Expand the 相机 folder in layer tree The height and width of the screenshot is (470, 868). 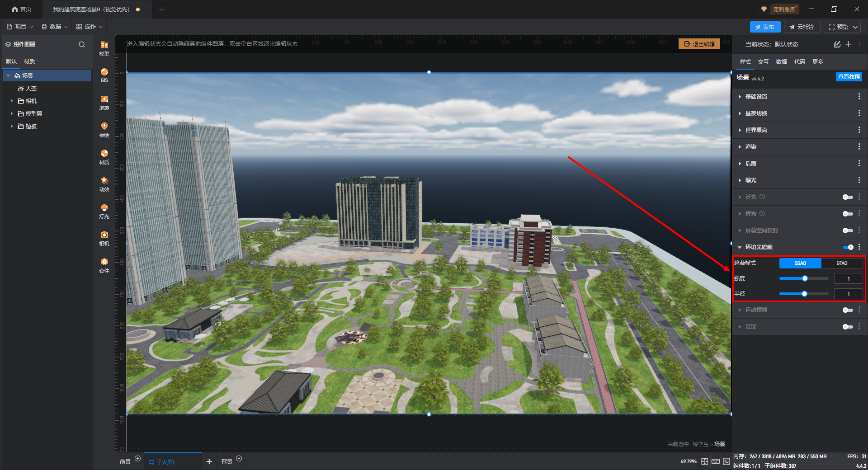(x=12, y=101)
